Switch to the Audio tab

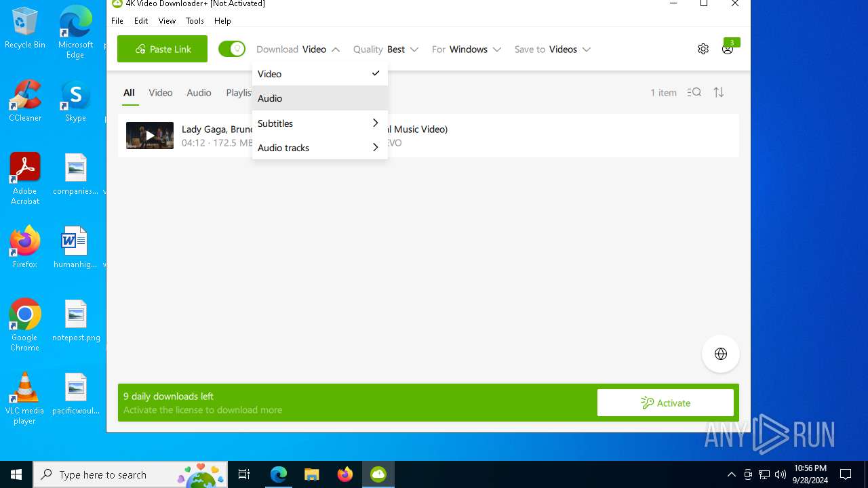pyautogui.click(x=199, y=93)
